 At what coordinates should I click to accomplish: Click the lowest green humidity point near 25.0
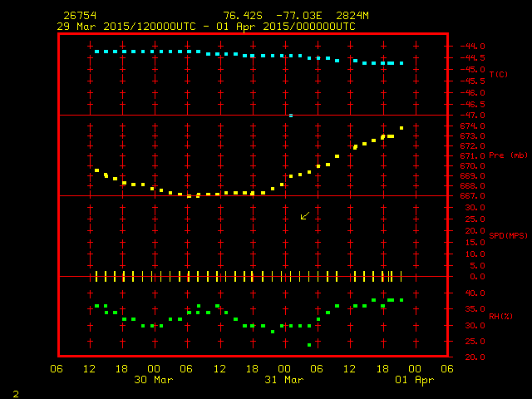(x=309, y=345)
